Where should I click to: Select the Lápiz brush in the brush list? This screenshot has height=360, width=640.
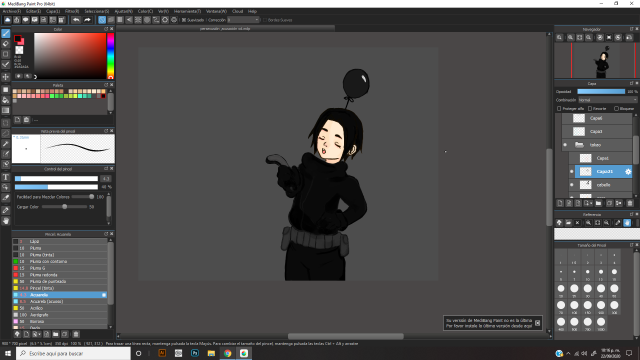pyautogui.click(x=60, y=242)
